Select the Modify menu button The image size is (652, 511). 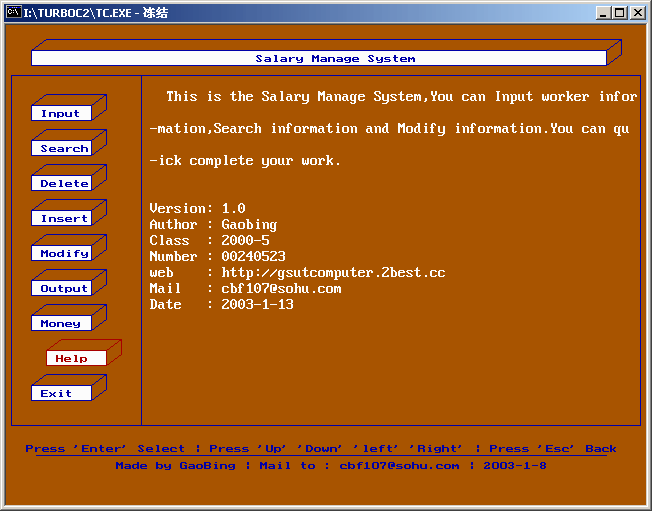64,253
